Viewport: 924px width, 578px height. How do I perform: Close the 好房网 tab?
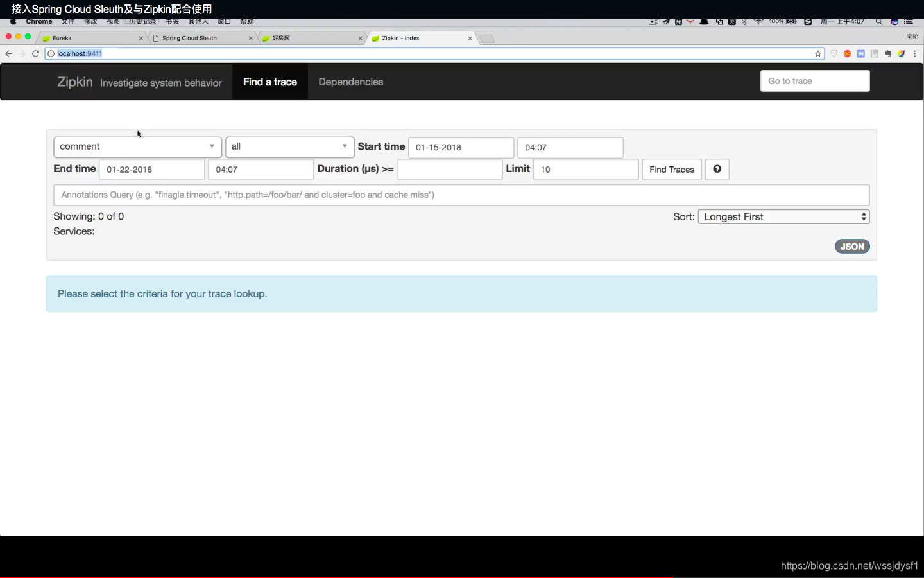[361, 39]
